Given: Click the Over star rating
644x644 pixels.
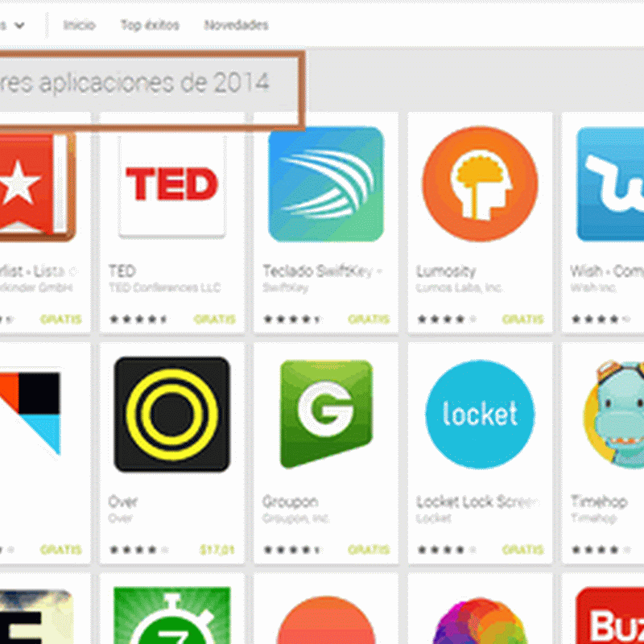Looking at the screenshot, I should click(x=138, y=550).
